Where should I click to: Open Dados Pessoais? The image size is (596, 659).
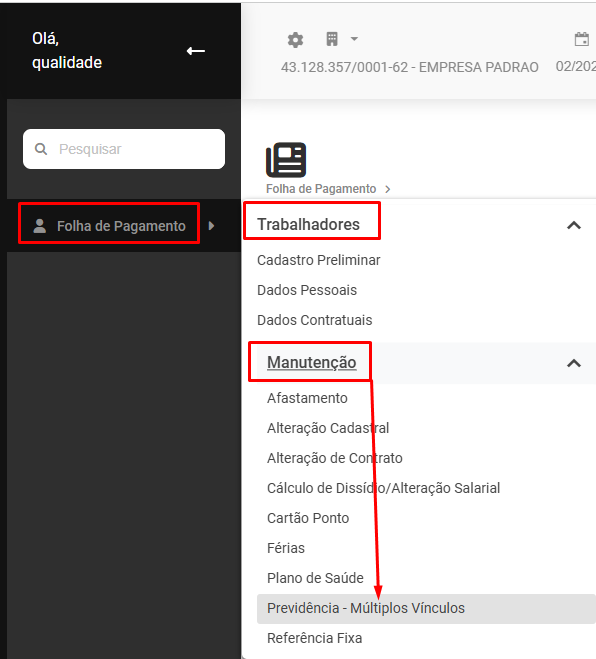307,290
